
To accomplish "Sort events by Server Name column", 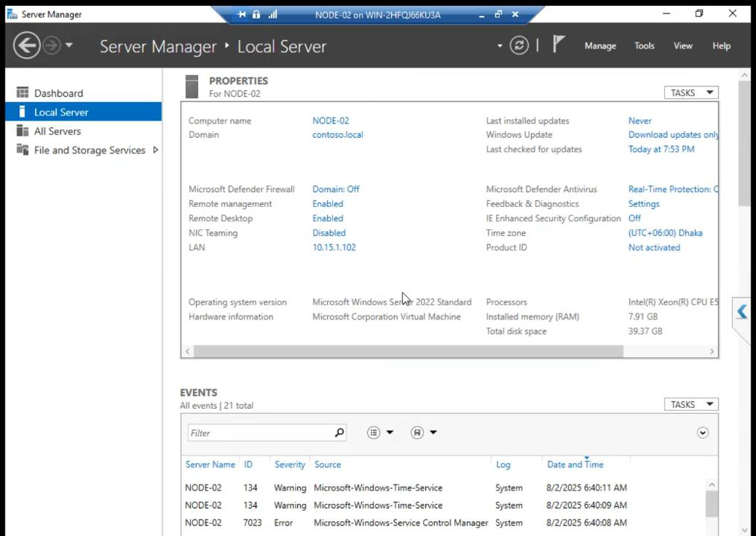I will (210, 465).
